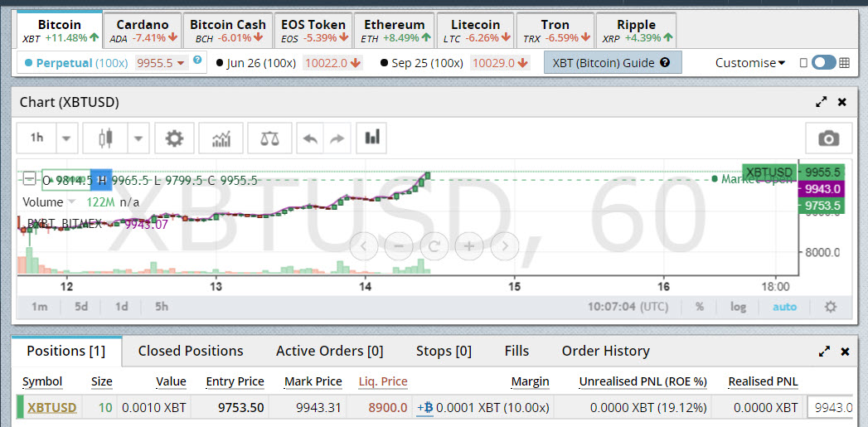This screenshot has height=427, width=868.
Task: Switch to Stops [0] tab
Action: pos(444,351)
